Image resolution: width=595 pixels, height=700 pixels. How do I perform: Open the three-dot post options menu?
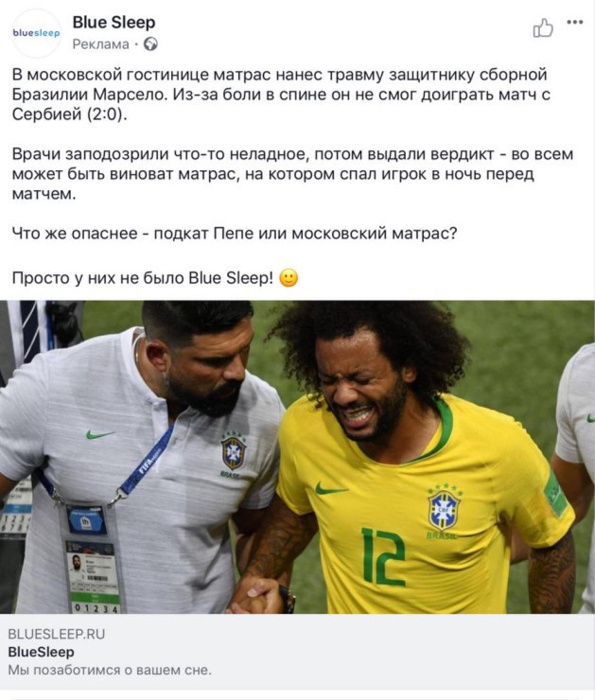[x=575, y=22]
